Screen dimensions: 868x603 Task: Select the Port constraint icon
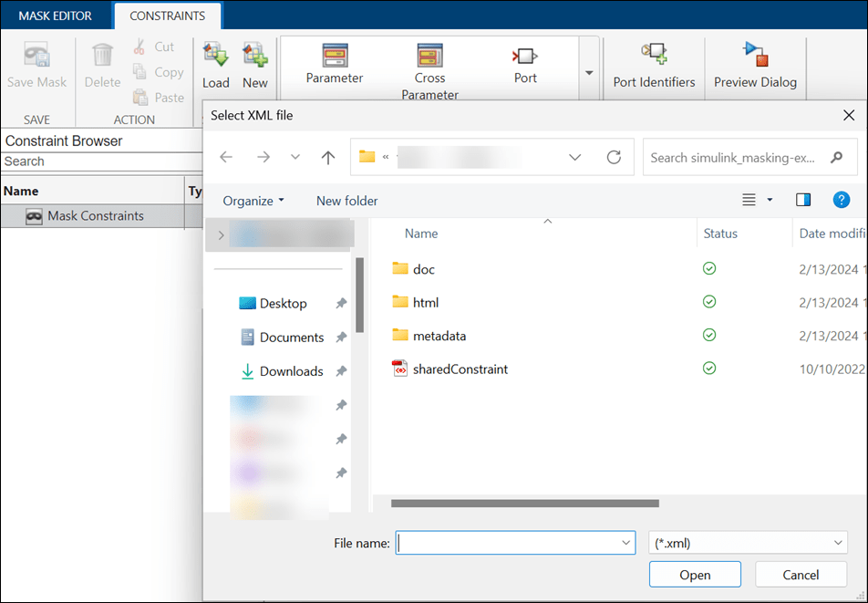[525, 56]
